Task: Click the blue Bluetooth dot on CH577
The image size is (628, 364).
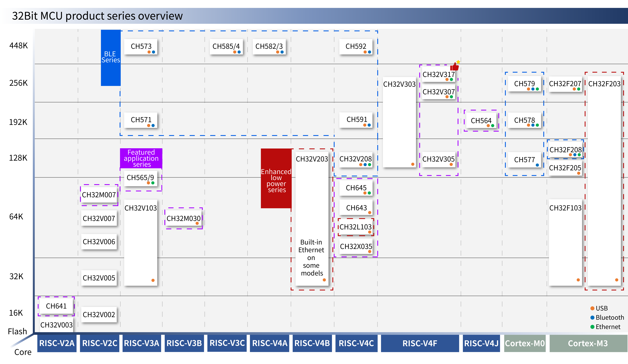Action: pos(537,165)
